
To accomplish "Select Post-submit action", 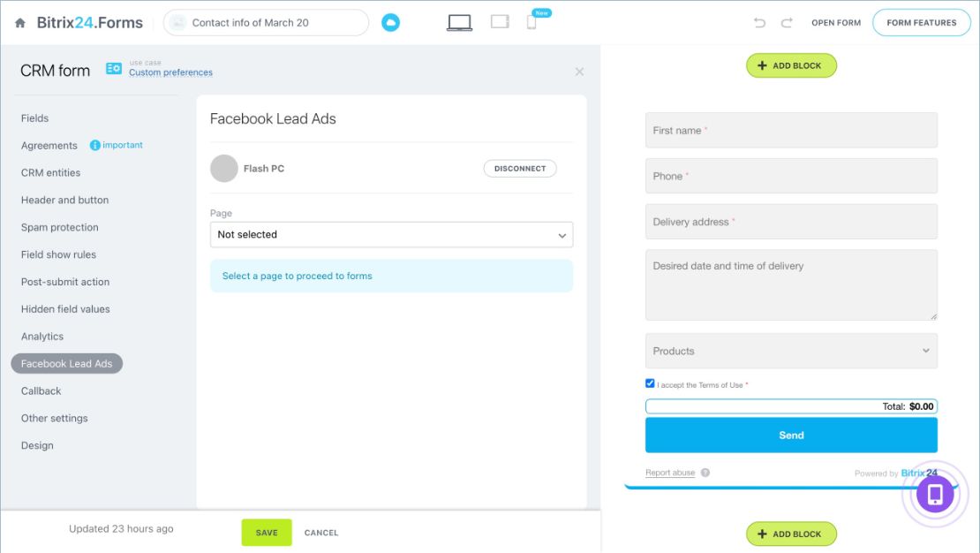I will (65, 282).
